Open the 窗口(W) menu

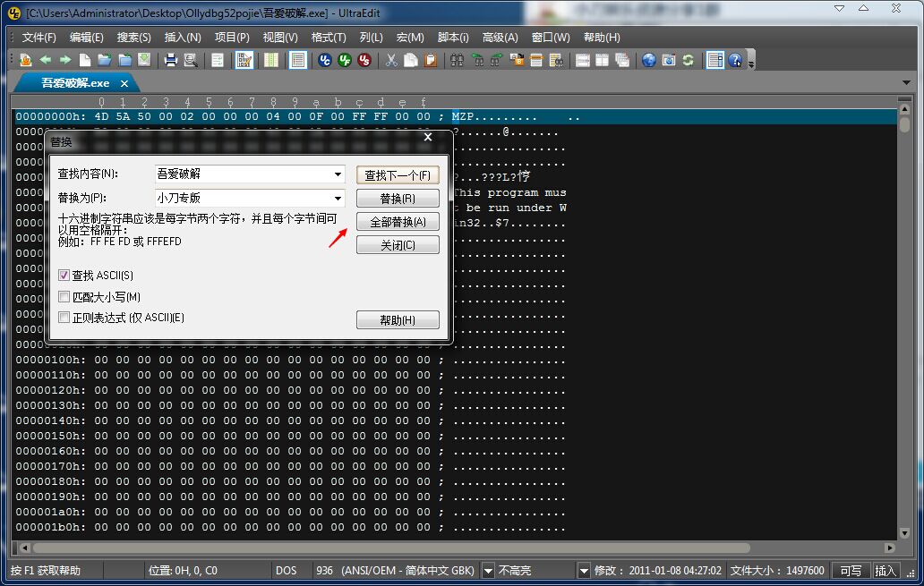(x=551, y=38)
